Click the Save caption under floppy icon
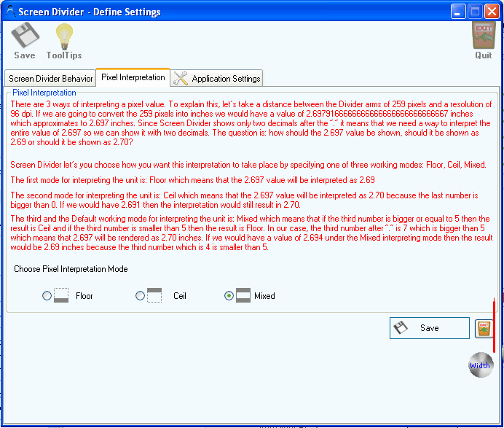The image size is (504, 428). click(25, 55)
